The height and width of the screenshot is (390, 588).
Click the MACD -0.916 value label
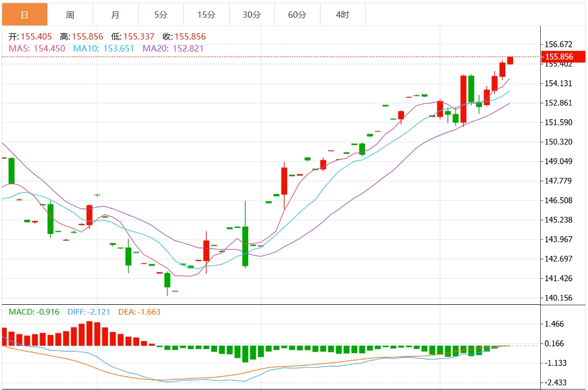click(34, 312)
